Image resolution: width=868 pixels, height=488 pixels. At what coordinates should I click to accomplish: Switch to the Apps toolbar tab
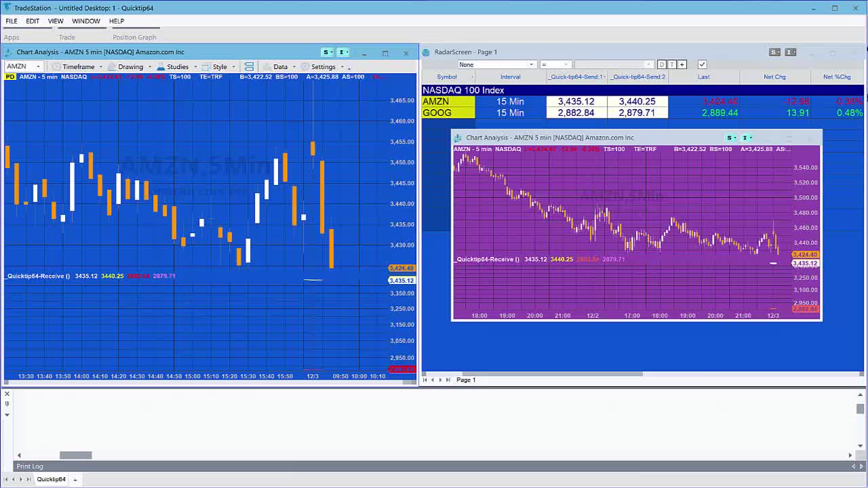[x=12, y=37]
